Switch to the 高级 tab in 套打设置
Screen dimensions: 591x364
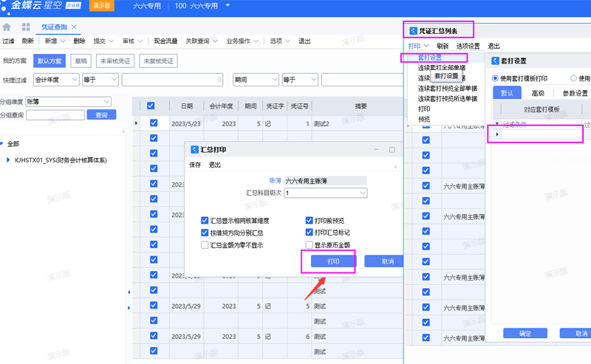pos(538,93)
